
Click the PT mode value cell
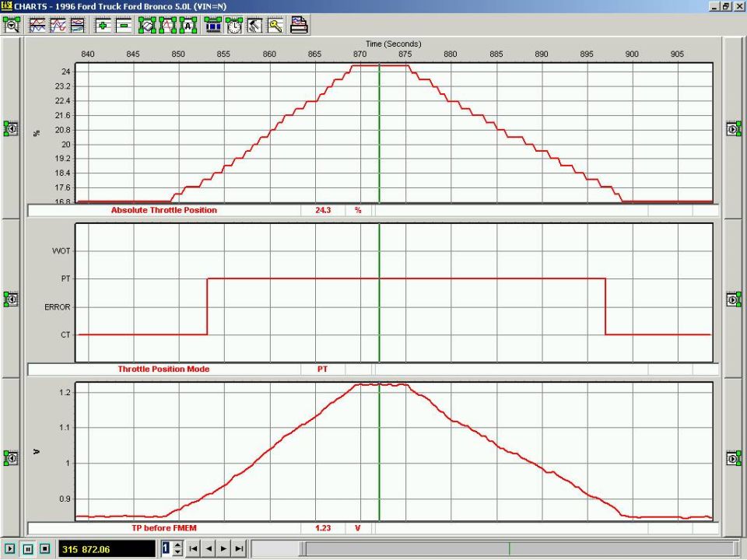[323, 369]
